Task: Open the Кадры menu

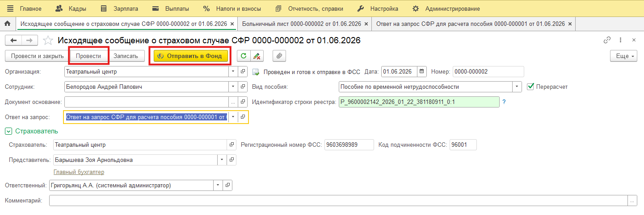Action: (71, 8)
